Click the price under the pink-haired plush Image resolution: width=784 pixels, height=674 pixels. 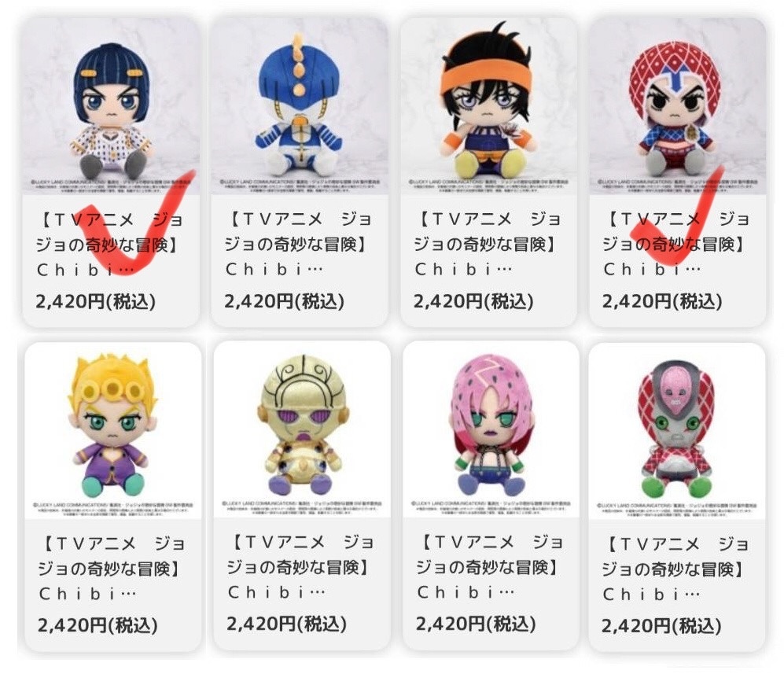pos(476,624)
